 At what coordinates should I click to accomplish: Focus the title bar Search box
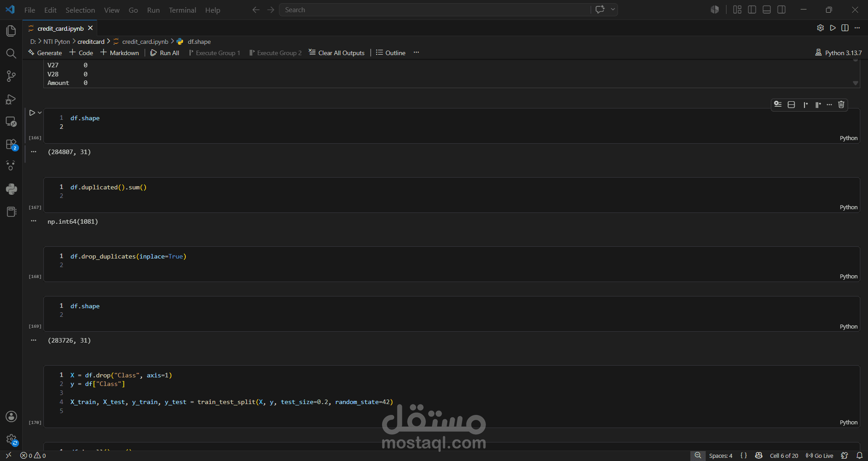[435, 10]
